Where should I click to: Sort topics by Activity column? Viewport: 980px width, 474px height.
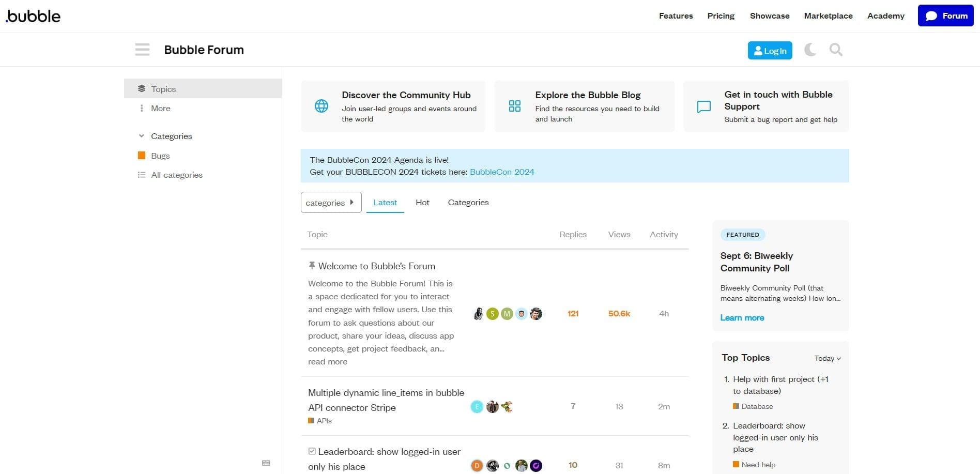664,234
